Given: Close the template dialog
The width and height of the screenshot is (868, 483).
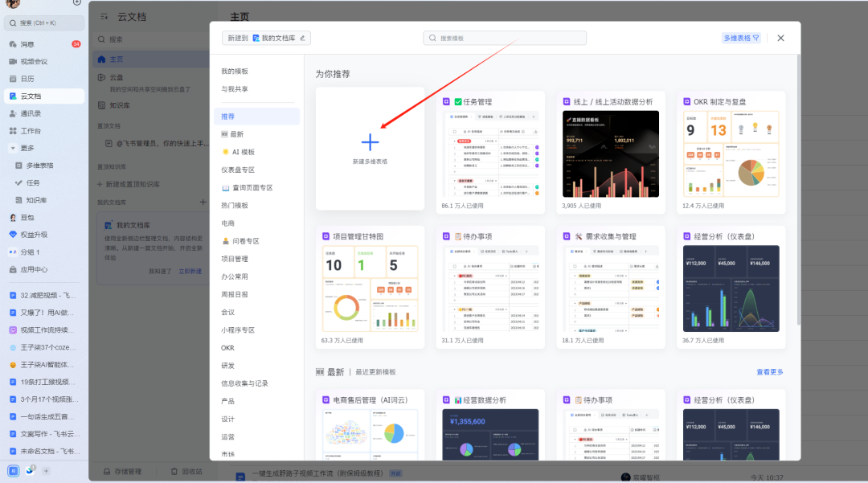Looking at the screenshot, I should click(780, 39).
